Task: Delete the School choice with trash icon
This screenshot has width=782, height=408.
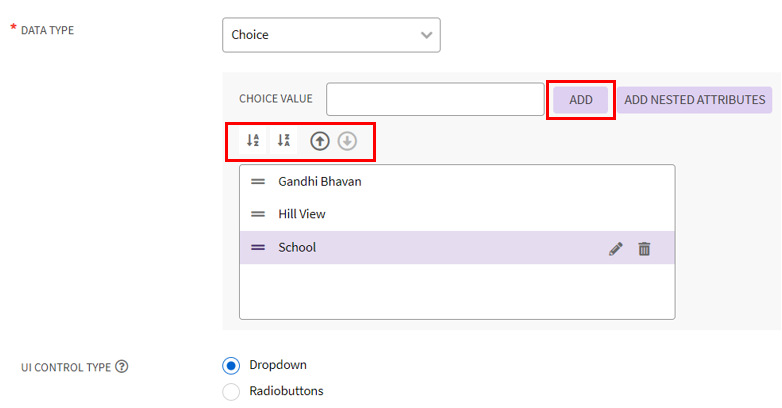Action: point(644,248)
